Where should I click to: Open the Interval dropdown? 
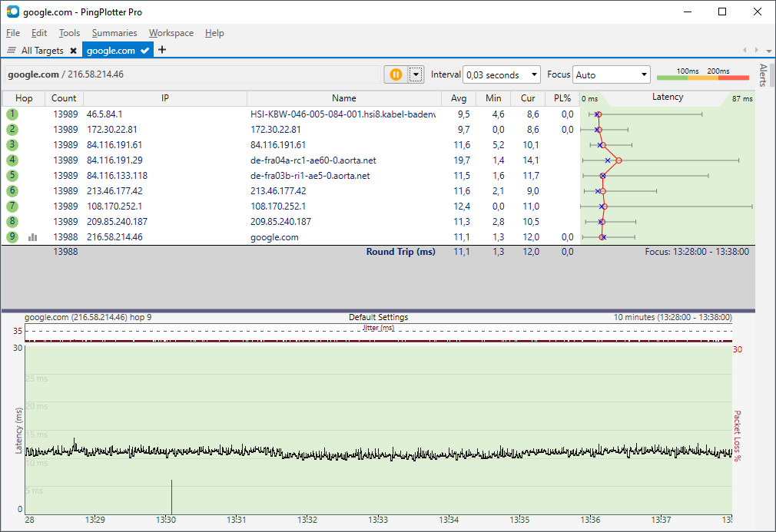click(502, 74)
